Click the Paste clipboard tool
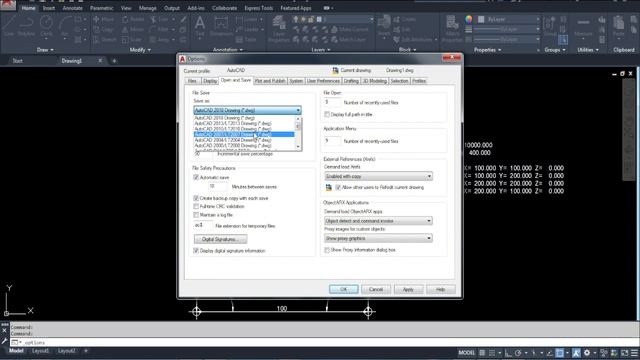640x360 pixels. click(619, 27)
